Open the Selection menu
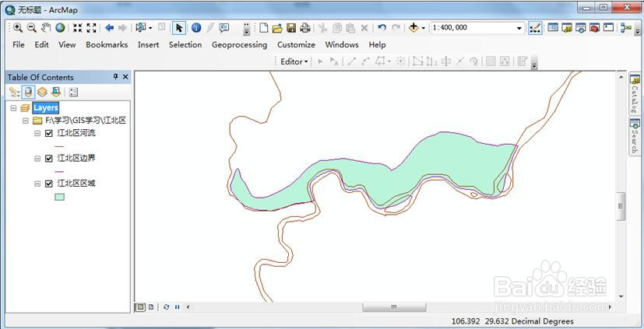644x329 pixels. coord(185,44)
